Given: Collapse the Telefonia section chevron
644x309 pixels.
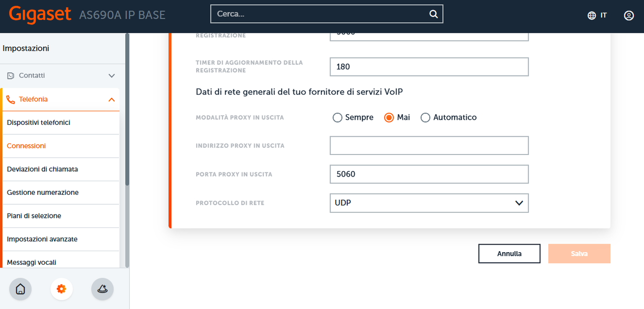Looking at the screenshot, I should coord(112,100).
